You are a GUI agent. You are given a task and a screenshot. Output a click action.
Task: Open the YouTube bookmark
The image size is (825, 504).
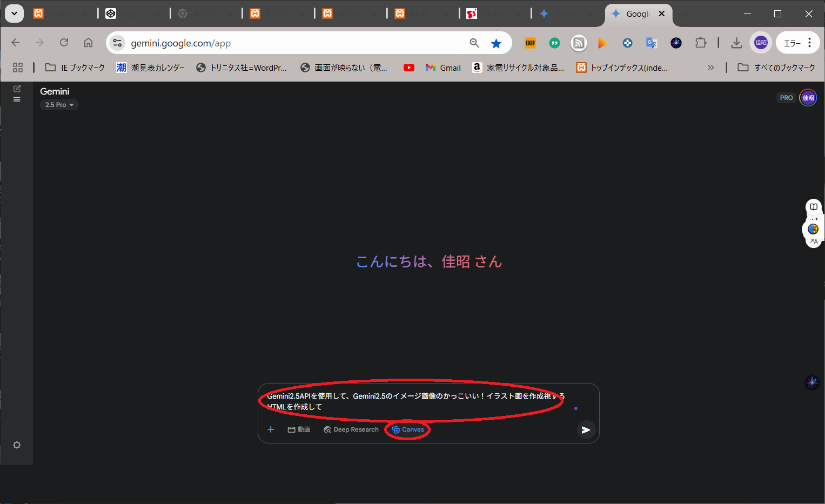click(409, 68)
